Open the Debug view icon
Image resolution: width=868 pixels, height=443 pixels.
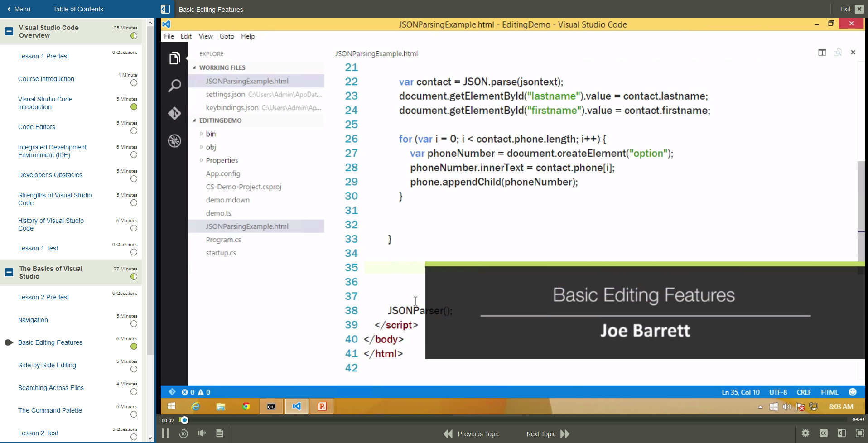(x=174, y=141)
